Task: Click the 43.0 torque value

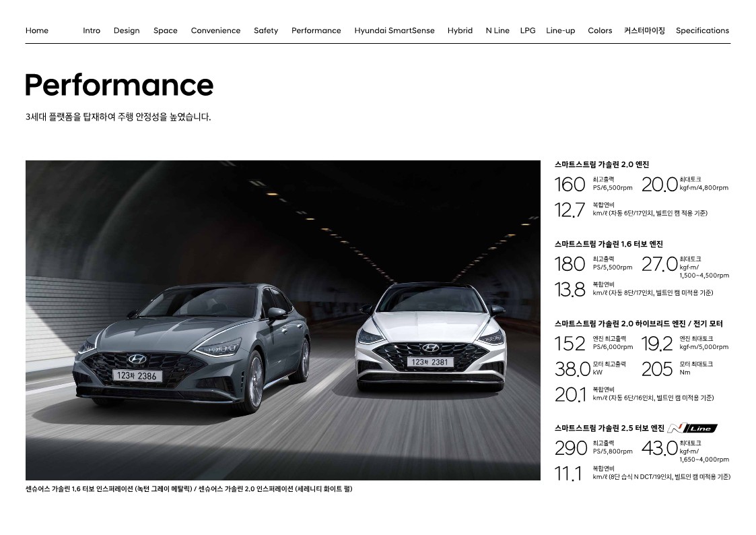Action: click(659, 448)
